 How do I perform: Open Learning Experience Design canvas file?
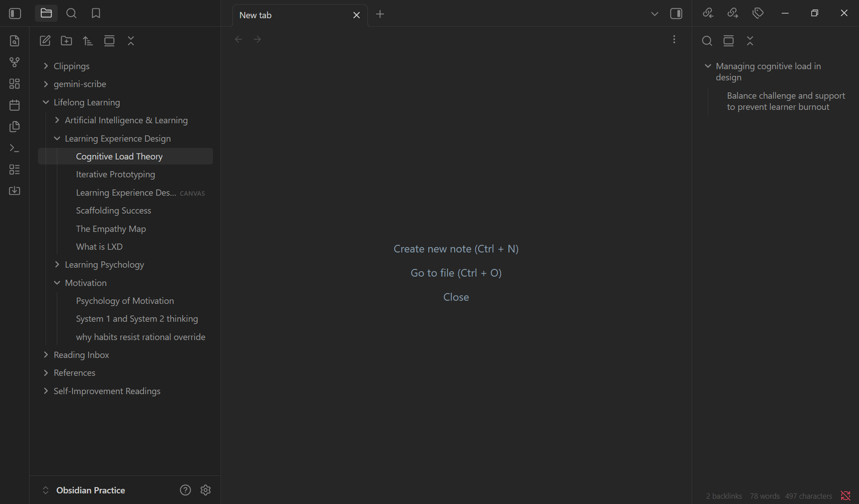125,192
